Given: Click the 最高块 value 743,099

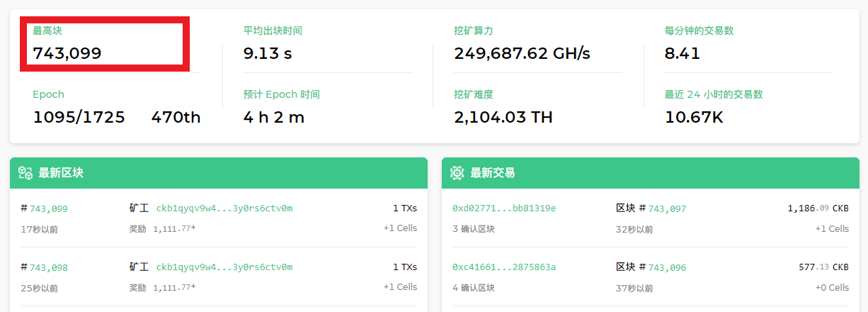Looking at the screenshot, I should click(67, 53).
